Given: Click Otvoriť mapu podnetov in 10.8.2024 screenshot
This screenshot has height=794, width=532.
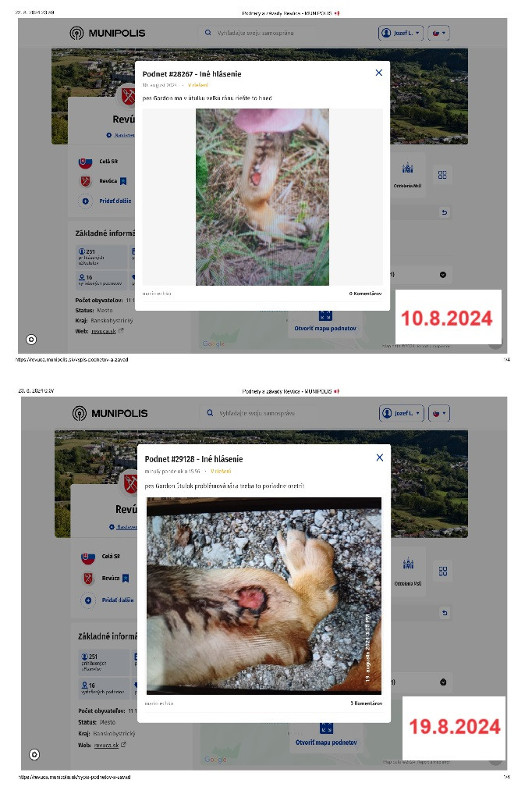Looking at the screenshot, I should [325, 329].
